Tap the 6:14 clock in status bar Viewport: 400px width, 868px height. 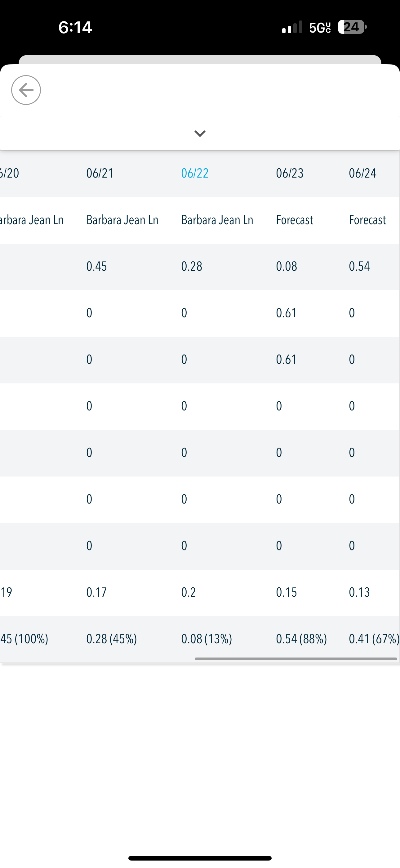[x=75, y=27]
